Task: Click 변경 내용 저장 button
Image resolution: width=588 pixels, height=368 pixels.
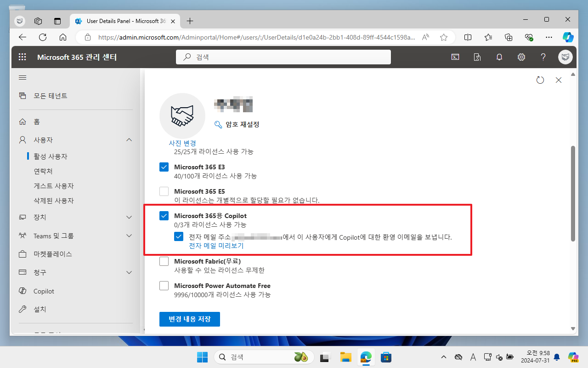Action: click(x=190, y=319)
